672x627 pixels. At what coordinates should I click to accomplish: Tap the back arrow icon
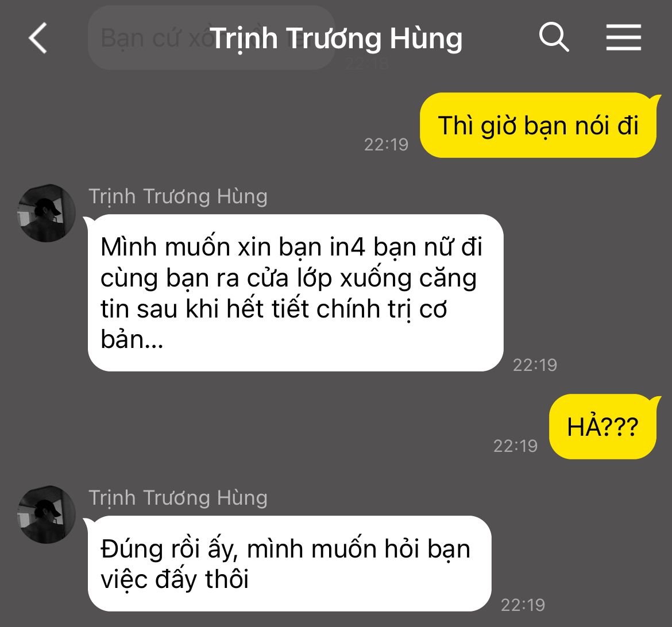(x=38, y=38)
